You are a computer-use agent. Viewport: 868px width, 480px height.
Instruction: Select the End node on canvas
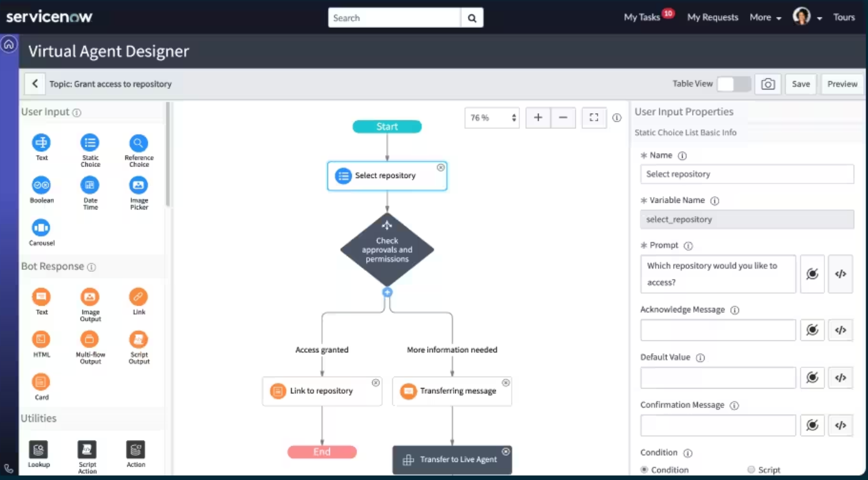[x=322, y=452]
